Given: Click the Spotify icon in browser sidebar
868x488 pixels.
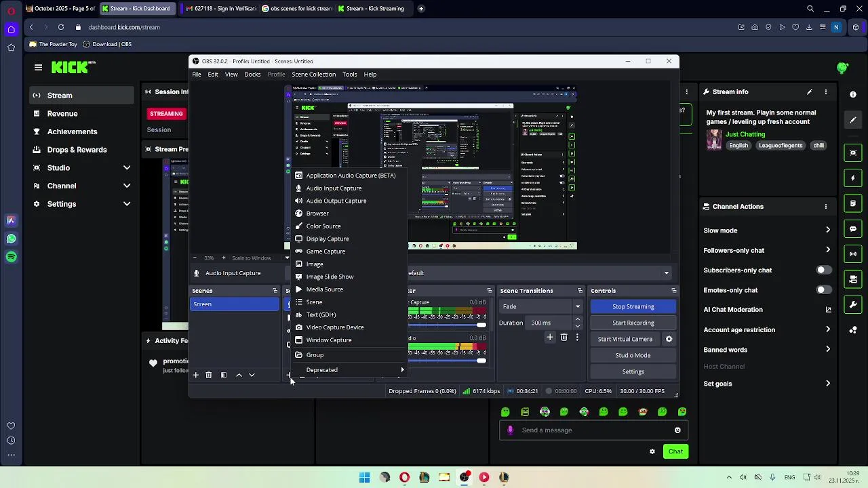Looking at the screenshot, I should (x=11, y=257).
